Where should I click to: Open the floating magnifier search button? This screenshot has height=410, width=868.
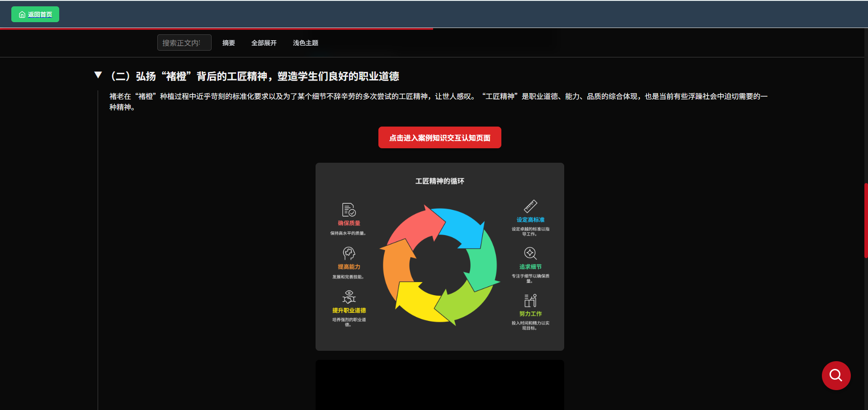click(x=835, y=376)
